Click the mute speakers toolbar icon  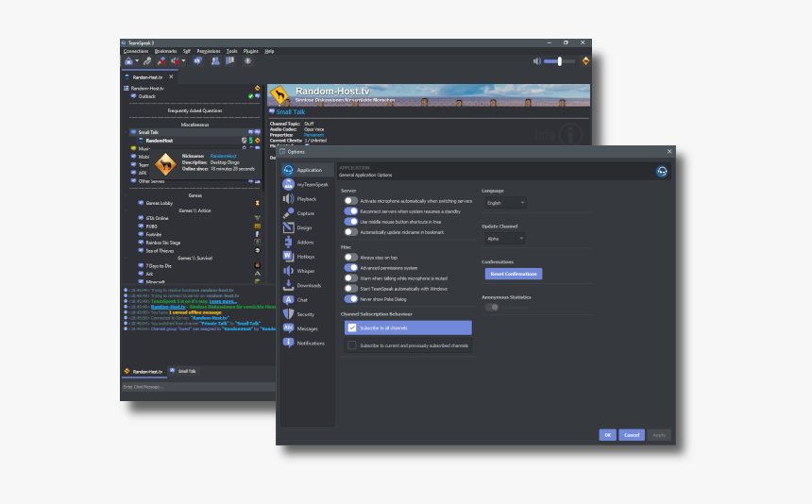coord(176,61)
